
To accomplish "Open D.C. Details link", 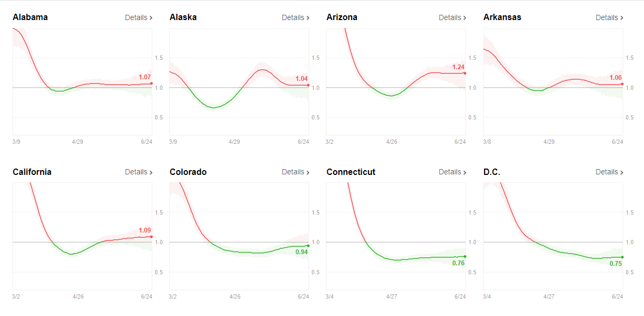I will (x=610, y=172).
